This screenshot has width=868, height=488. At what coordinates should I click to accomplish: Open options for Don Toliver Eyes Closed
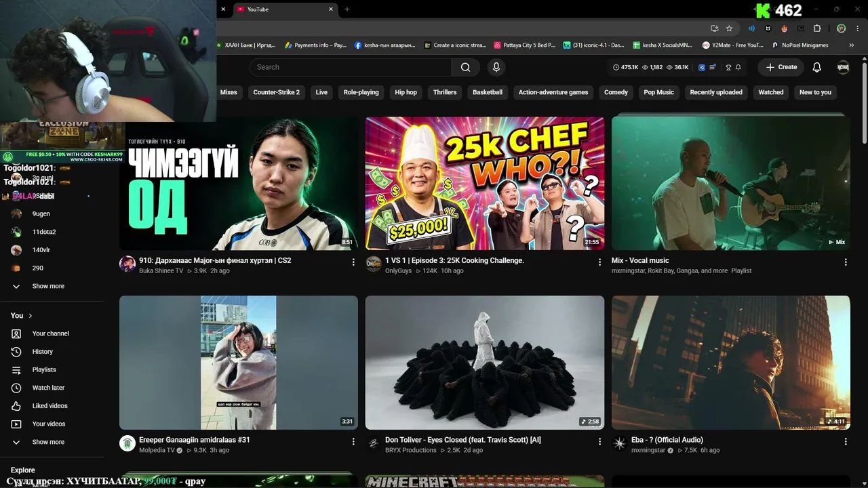(x=599, y=441)
